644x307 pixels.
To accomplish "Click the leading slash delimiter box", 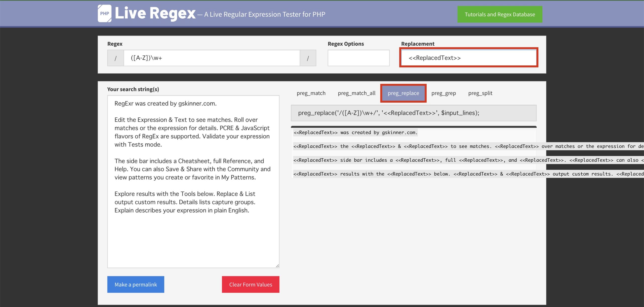I will click(x=115, y=58).
